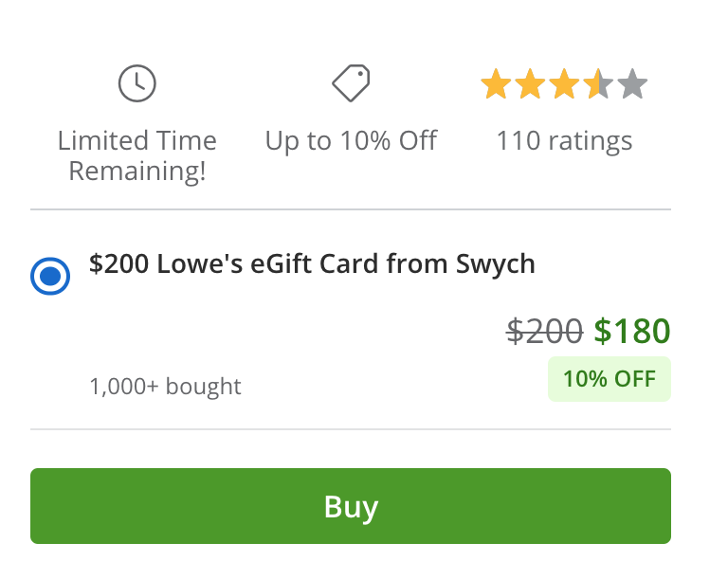Click the word Lowe's in the deal title
This screenshot has height=561, width=728.
click(x=200, y=264)
